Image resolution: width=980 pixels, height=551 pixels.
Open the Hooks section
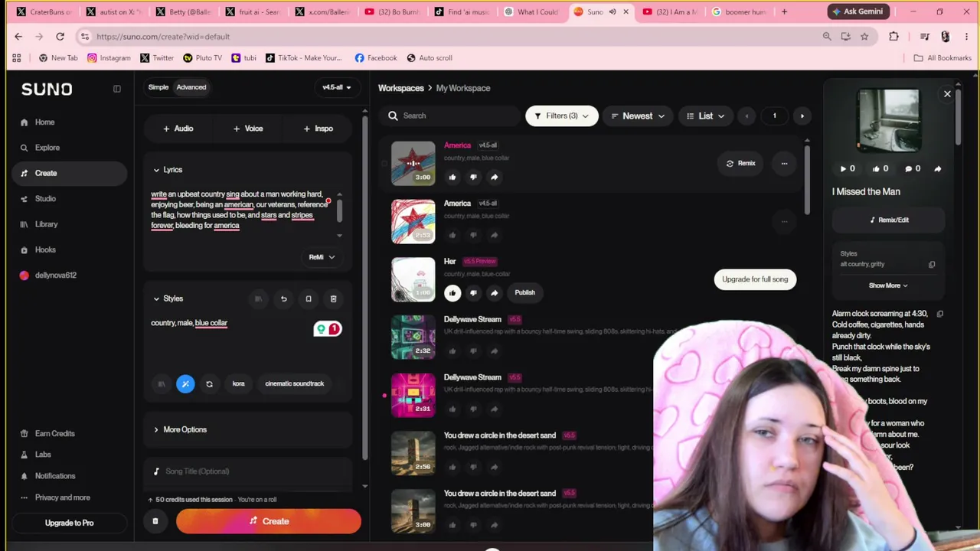[x=45, y=249]
